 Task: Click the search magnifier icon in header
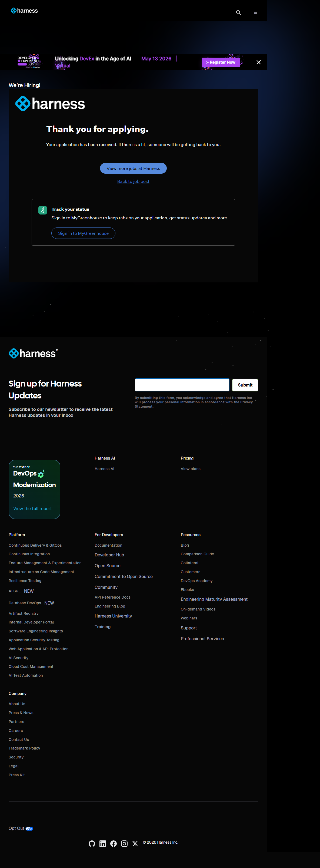238,13
